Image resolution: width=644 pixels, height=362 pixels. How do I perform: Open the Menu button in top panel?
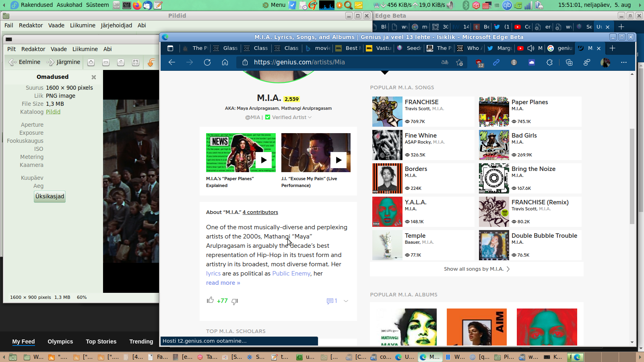coord(274,5)
